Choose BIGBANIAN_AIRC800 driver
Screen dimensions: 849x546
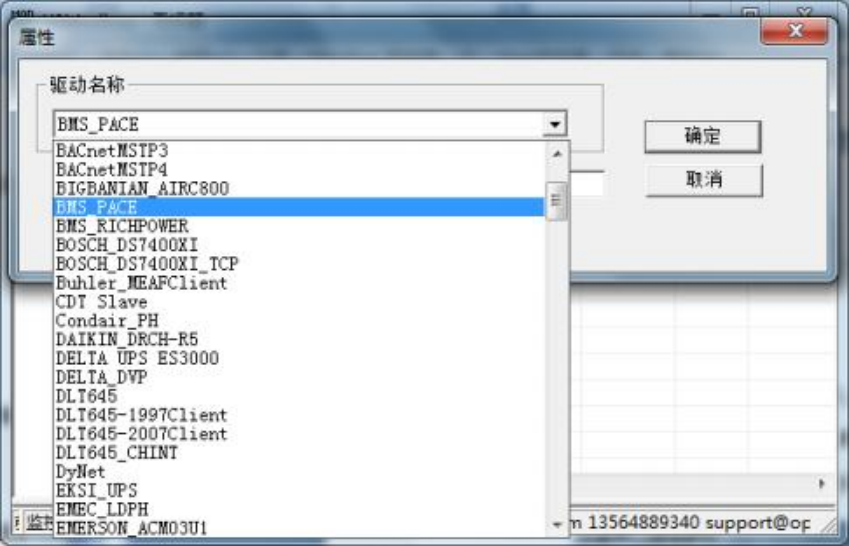tap(299, 188)
